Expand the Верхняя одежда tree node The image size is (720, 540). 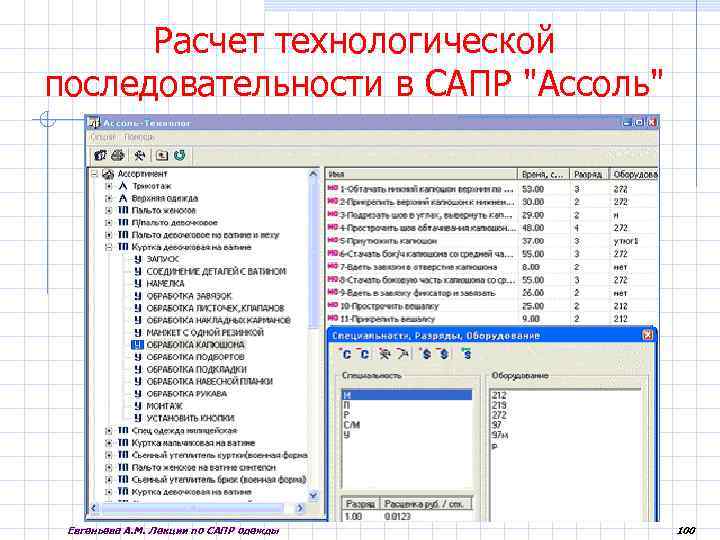[x=109, y=198]
